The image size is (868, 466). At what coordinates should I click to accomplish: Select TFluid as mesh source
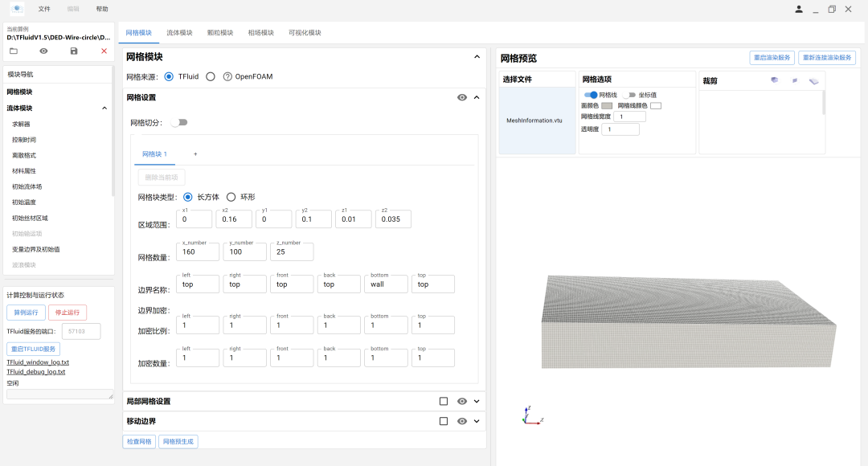(169, 76)
